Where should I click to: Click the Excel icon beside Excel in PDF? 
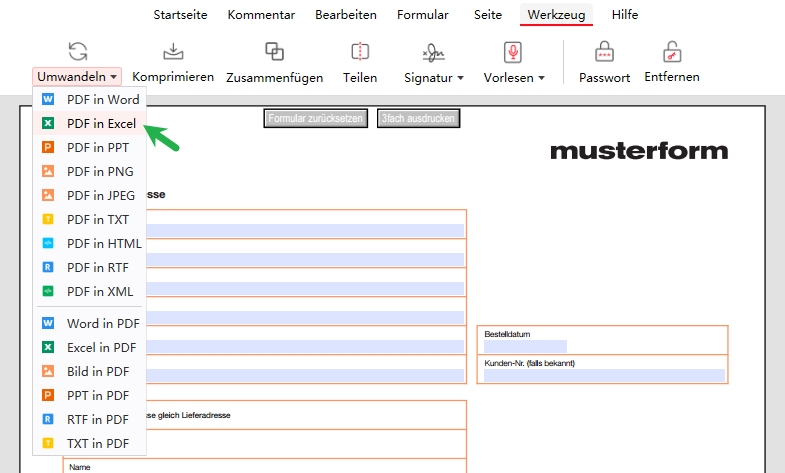click(x=48, y=347)
